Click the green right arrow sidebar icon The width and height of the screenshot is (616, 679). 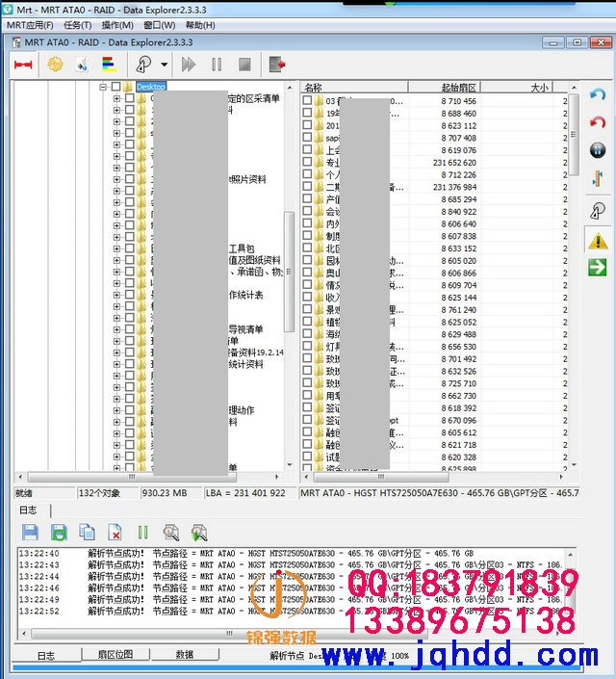tap(598, 267)
